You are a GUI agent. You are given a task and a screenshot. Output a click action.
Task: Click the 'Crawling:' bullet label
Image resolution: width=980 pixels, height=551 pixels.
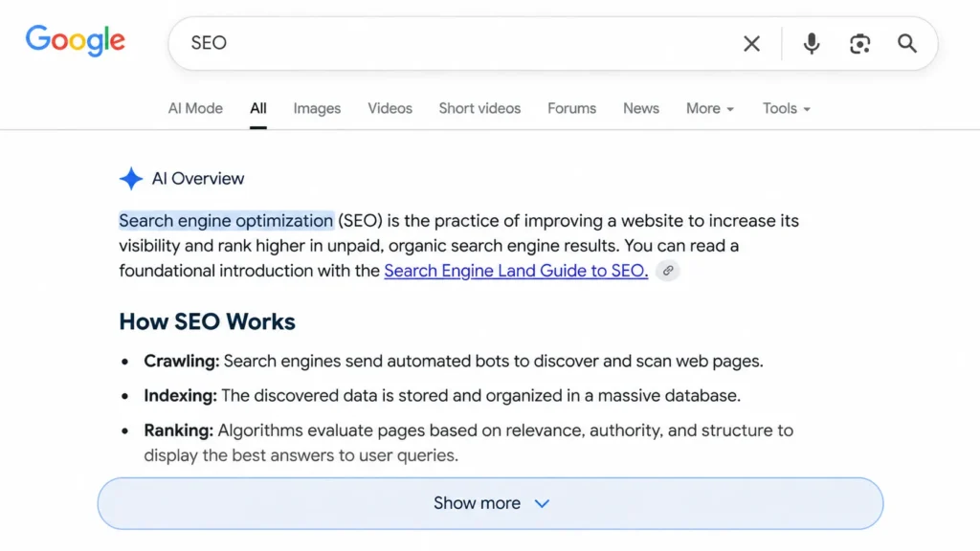181,361
